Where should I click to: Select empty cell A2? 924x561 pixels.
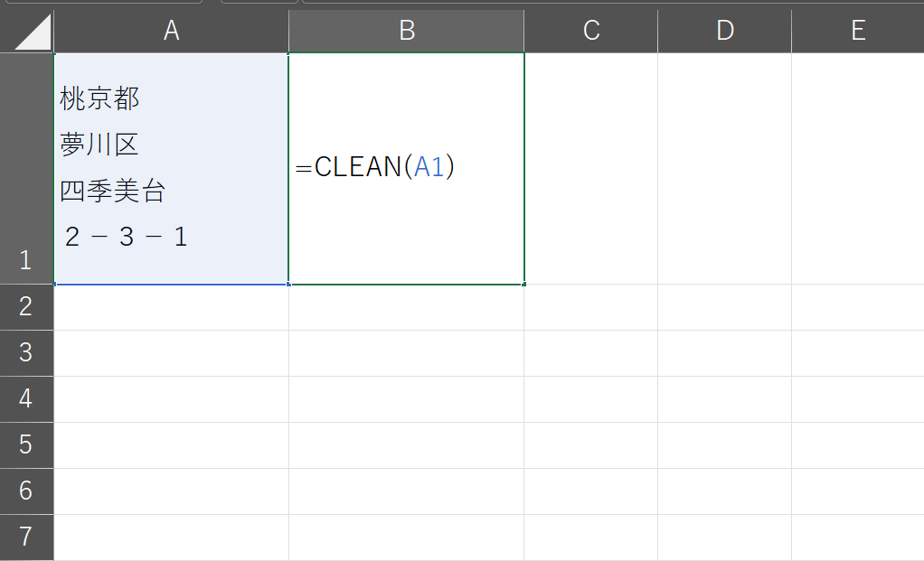171,307
